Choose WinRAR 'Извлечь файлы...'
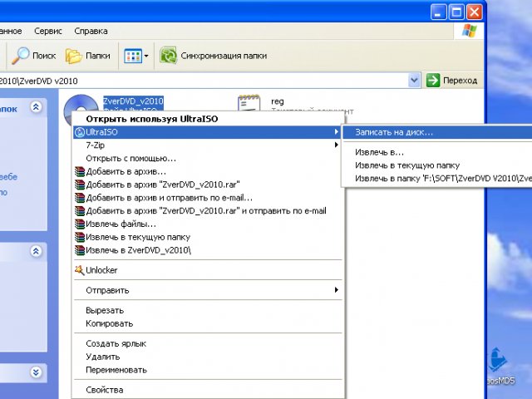532x399 pixels. 208,224
